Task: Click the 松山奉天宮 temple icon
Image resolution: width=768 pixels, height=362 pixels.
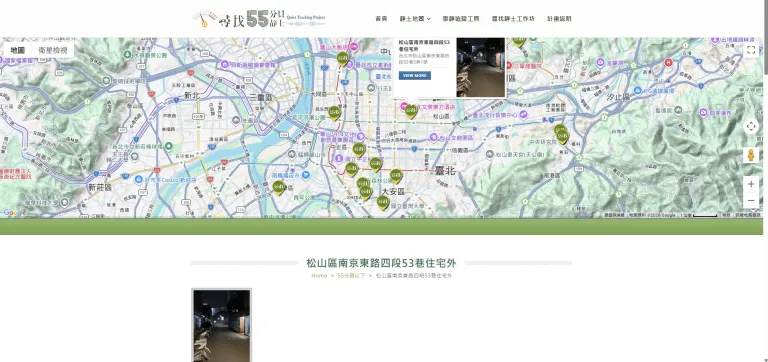Action: pos(490,154)
